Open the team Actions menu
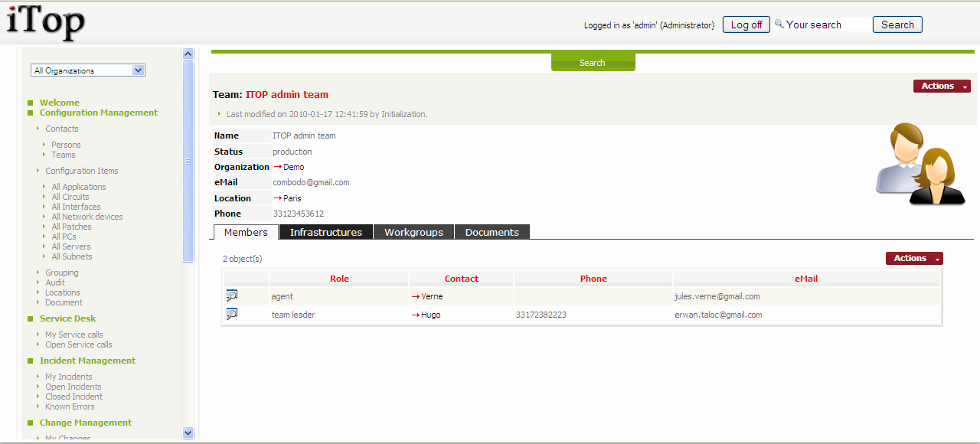This screenshot has height=444, width=980. (942, 87)
